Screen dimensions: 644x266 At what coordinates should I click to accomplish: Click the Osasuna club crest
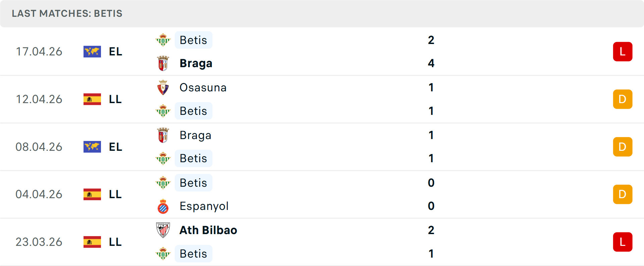tap(163, 88)
